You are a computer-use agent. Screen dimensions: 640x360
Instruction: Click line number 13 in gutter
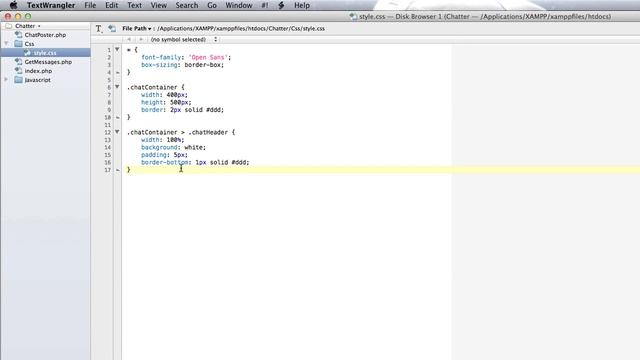[x=107, y=140]
